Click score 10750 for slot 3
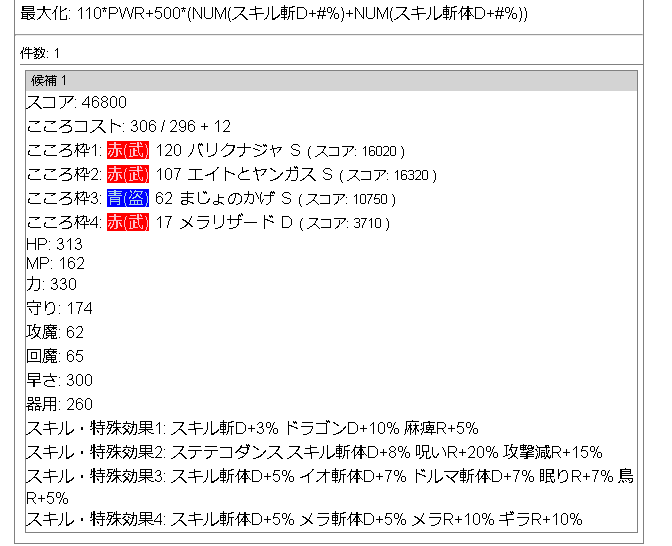Viewport: 672px width, 546px height. coord(347,199)
